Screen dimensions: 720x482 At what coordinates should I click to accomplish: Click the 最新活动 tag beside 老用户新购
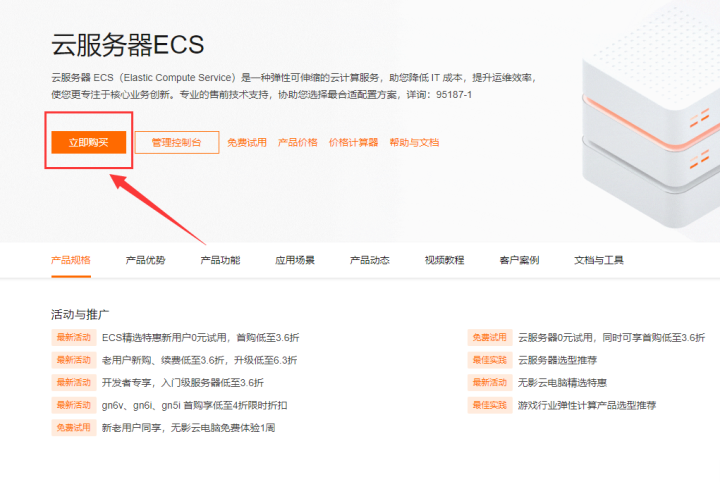(x=74, y=360)
